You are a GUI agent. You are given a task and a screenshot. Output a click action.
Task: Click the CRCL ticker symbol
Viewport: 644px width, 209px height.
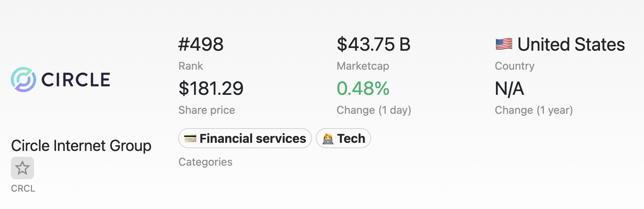pos(23,188)
